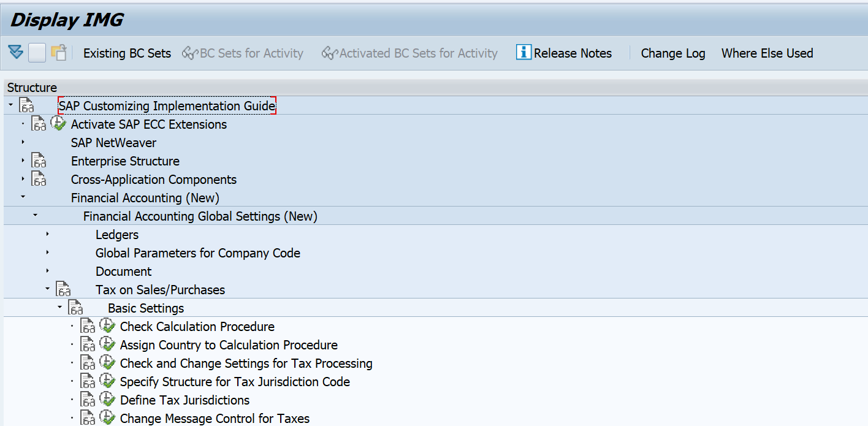
Task: Execute Assign Country to Calculation Procedure activity icon
Action: coord(107,344)
